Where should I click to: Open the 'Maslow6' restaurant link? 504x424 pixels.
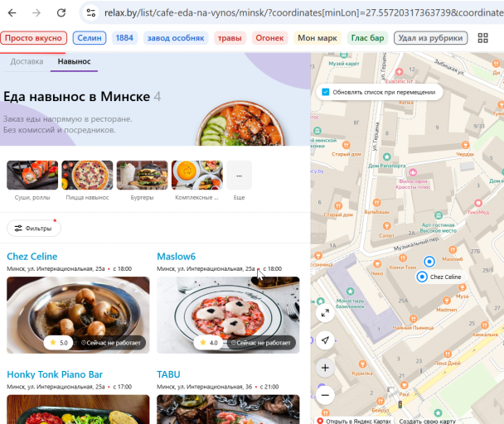point(176,257)
